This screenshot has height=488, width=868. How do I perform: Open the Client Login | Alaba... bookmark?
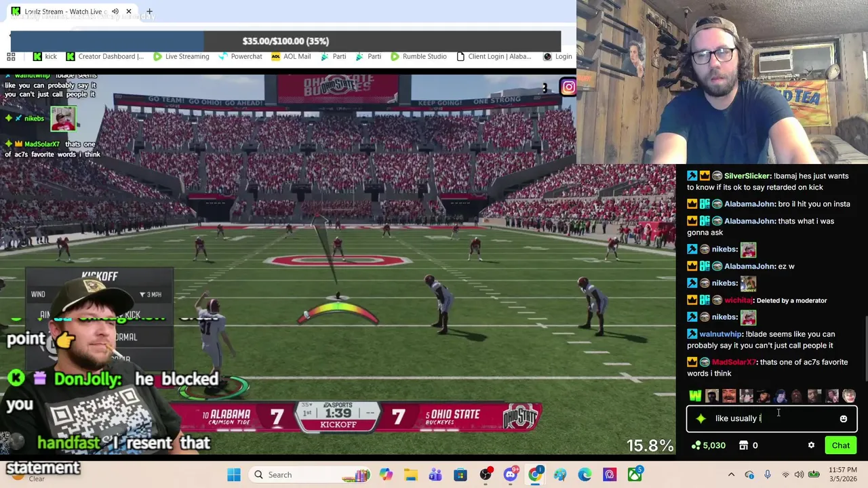[494, 56]
